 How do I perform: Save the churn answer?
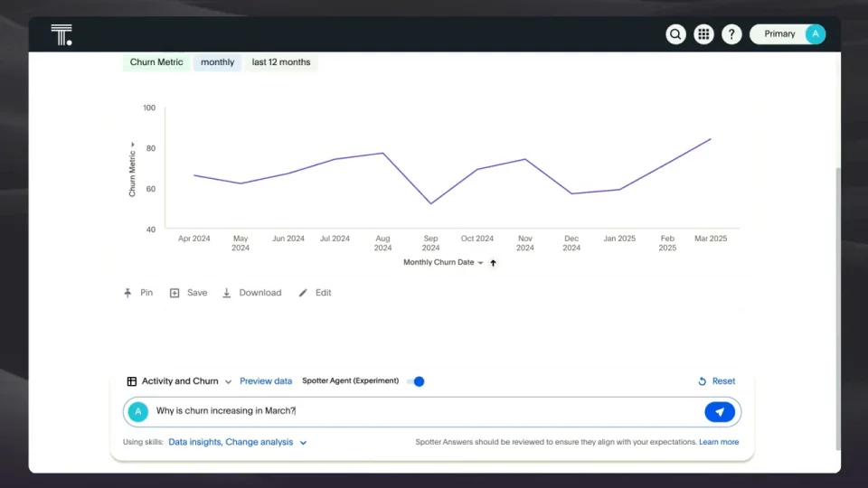tap(188, 293)
